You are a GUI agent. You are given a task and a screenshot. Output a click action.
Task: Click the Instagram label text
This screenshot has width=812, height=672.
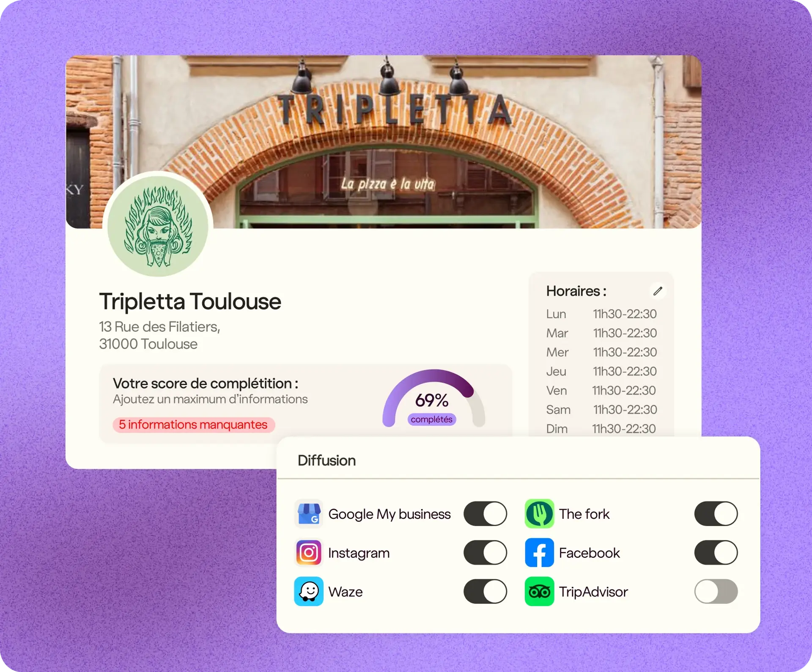pyautogui.click(x=359, y=553)
